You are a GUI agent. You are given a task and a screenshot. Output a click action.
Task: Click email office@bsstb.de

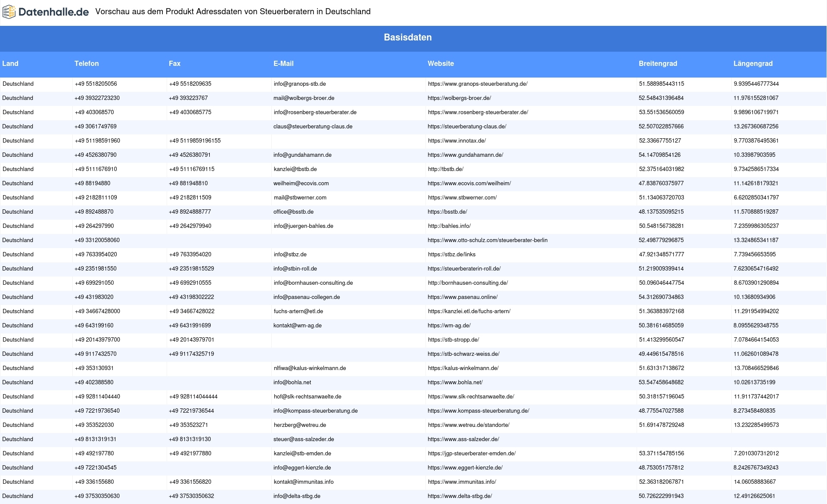(293, 212)
